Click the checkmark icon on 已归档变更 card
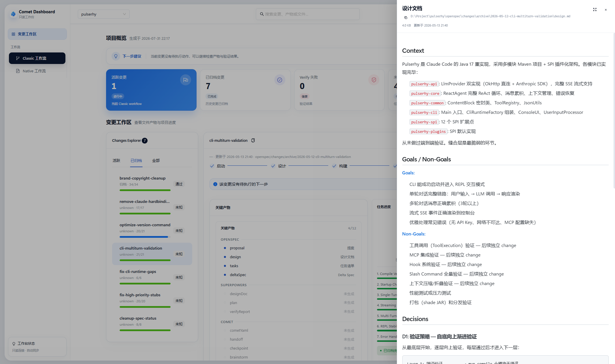 click(280, 80)
